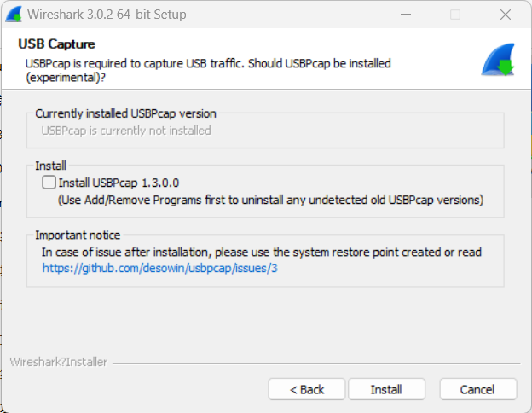Click the "Wireshark 3.0.2 64-bit Setup" title text
The image size is (532, 413).
pos(107,15)
